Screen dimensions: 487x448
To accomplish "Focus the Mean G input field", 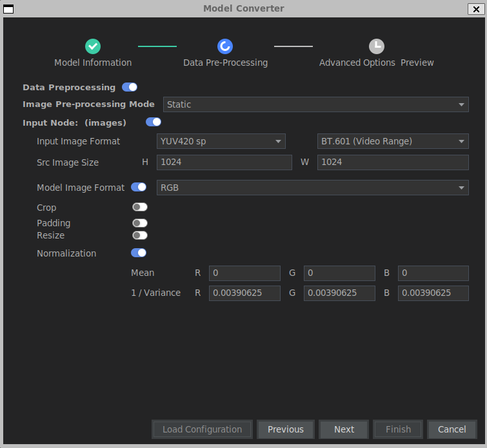I will [x=339, y=273].
